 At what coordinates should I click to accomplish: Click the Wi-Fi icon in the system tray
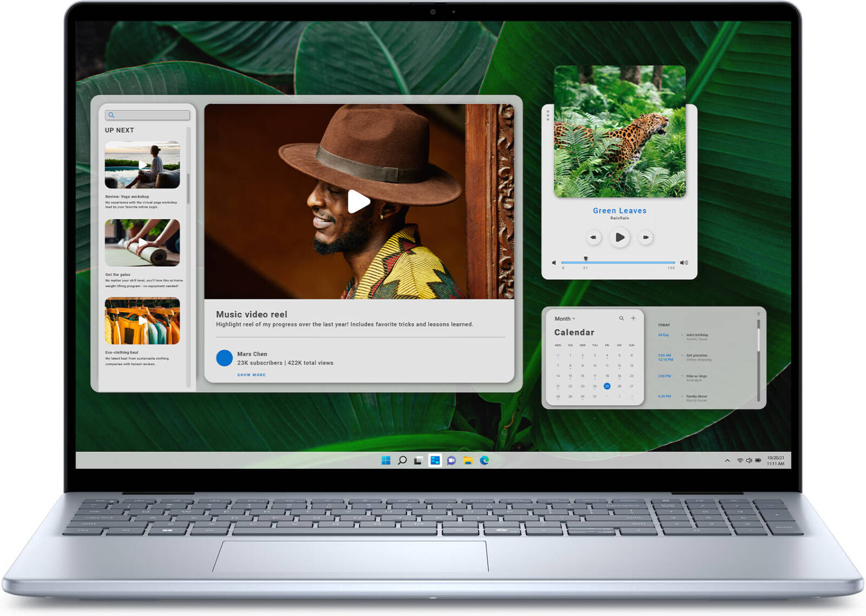click(739, 460)
